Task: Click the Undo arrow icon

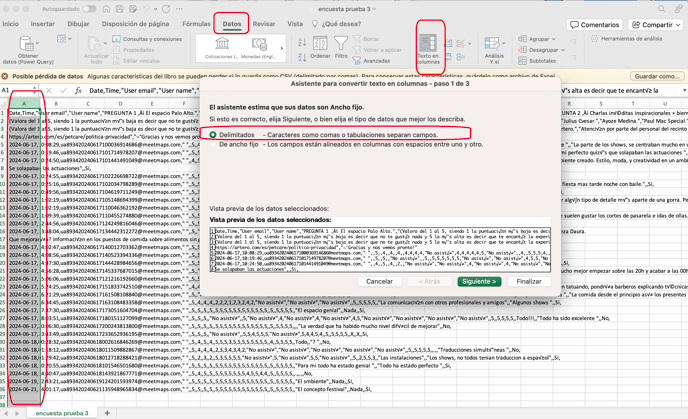Action: pyautogui.click(x=146, y=9)
